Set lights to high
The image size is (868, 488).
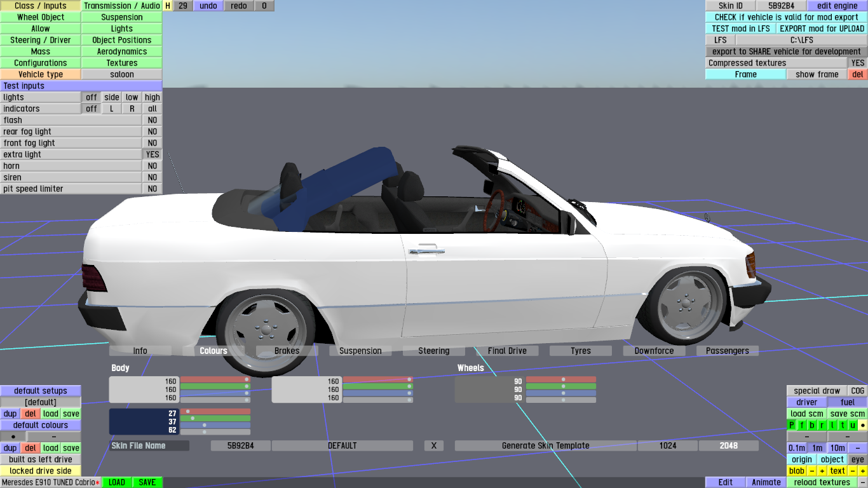coord(153,97)
